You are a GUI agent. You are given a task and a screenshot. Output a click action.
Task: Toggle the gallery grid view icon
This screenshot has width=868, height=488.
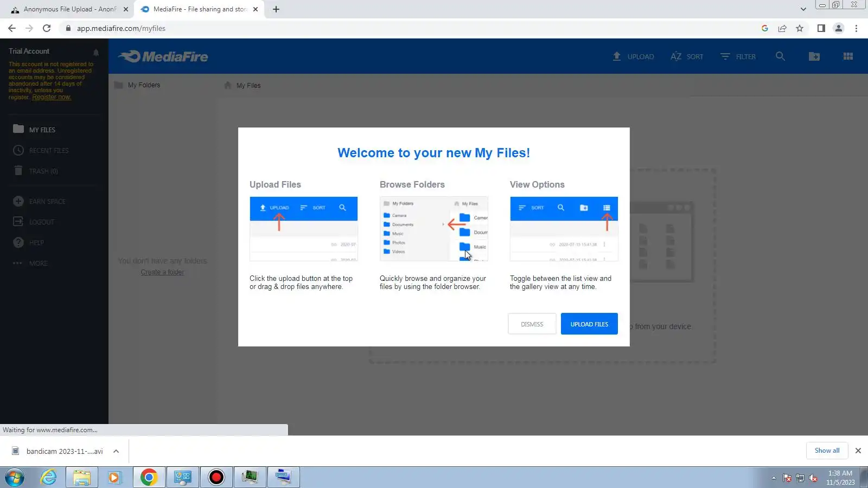tap(848, 56)
